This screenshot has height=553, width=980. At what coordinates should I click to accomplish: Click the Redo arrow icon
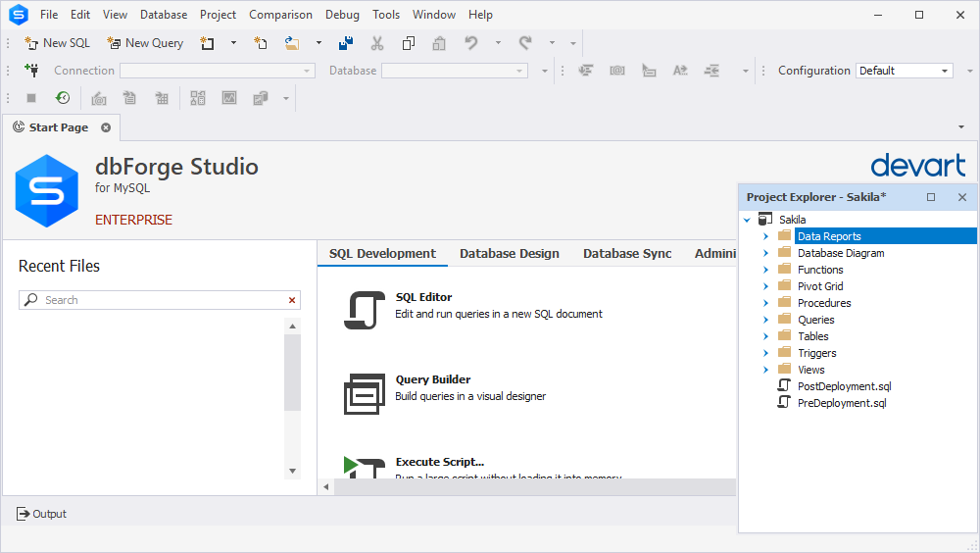525,43
